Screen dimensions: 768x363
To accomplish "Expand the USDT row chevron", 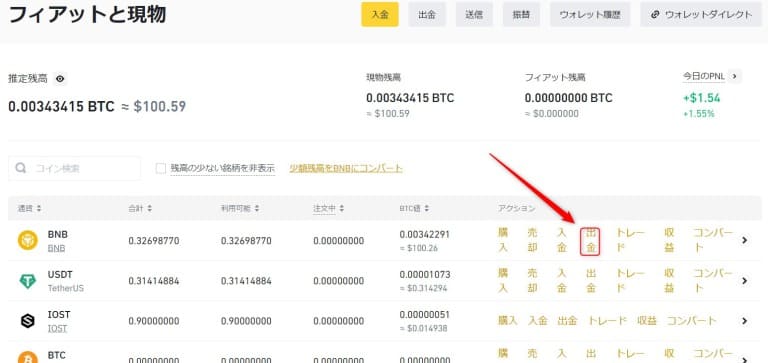I will (744, 281).
